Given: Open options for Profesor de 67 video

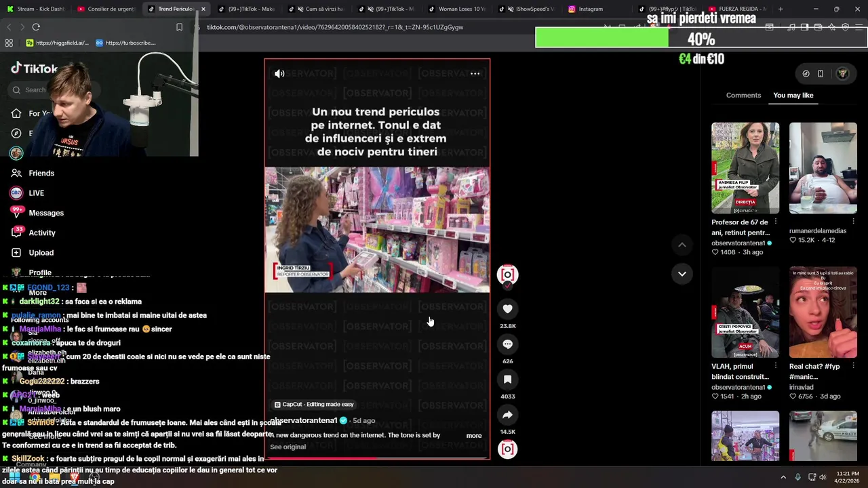Looking at the screenshot, I should (775, 222).
